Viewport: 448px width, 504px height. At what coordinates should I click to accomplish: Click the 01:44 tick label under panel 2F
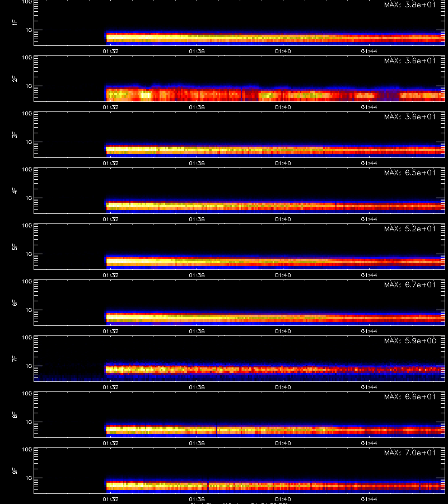coord(369,107)
